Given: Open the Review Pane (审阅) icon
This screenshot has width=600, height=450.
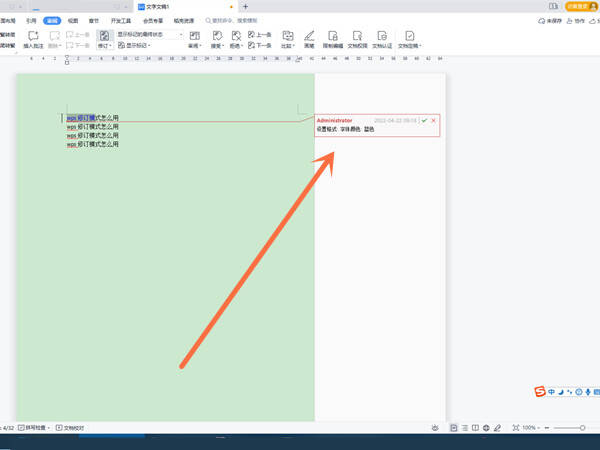Looking at the screenshot, I should point(194,36).
